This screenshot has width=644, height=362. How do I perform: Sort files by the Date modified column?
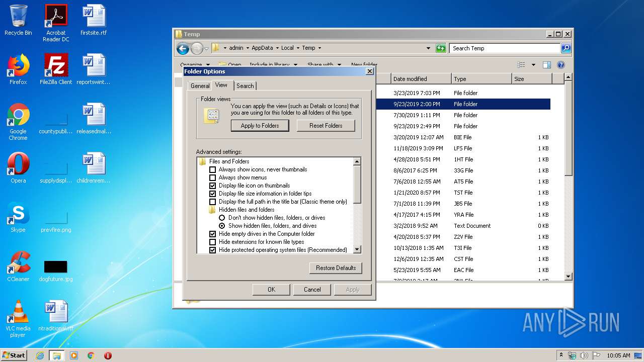[421, 79]
